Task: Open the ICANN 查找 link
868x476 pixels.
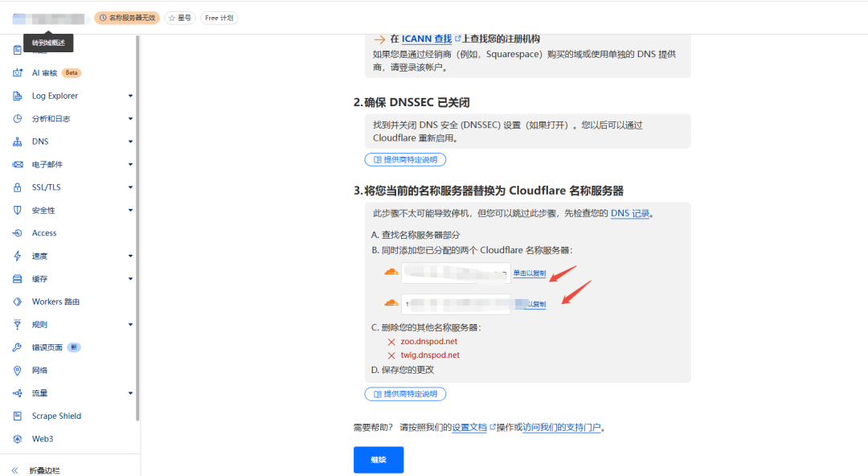Action: tap(427, 39)
